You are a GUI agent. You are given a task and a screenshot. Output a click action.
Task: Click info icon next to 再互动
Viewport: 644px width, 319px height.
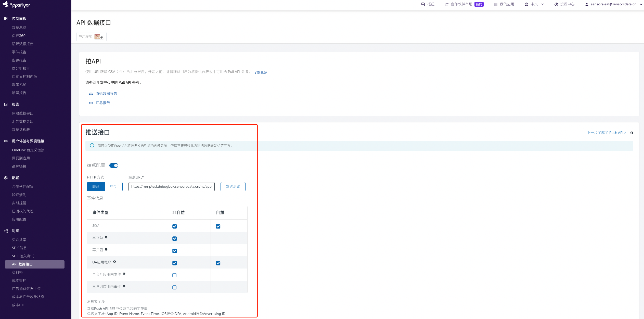point(106,237)
